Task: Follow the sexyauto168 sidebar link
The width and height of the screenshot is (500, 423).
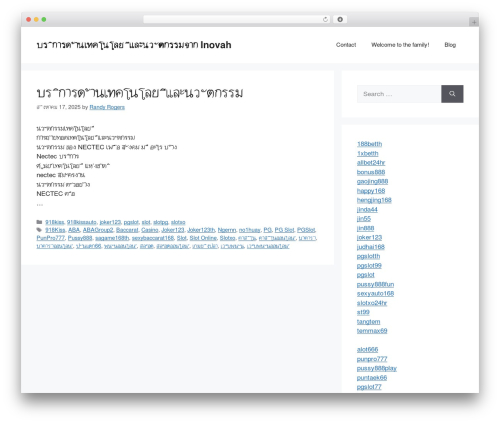Action: click(x=375, y=293)
